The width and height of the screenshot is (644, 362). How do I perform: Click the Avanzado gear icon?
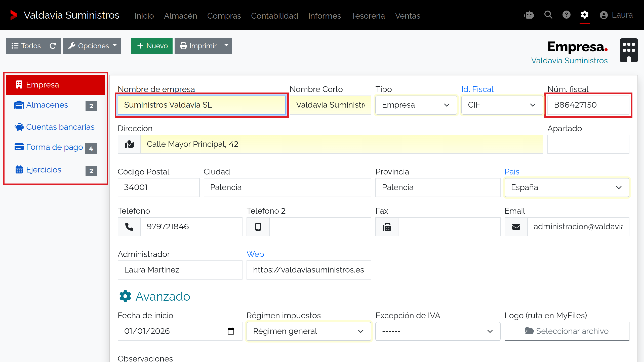pos(125,296)
